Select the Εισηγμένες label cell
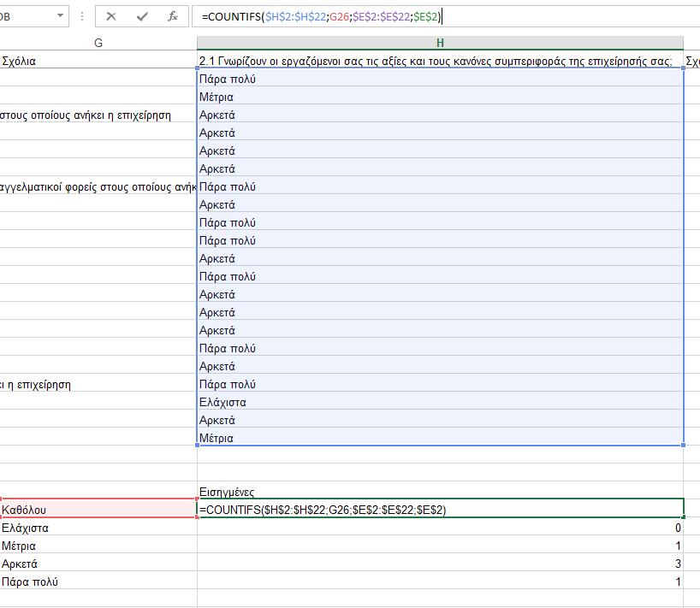Viewport: 700px width, 608px height. pos(440,492)
